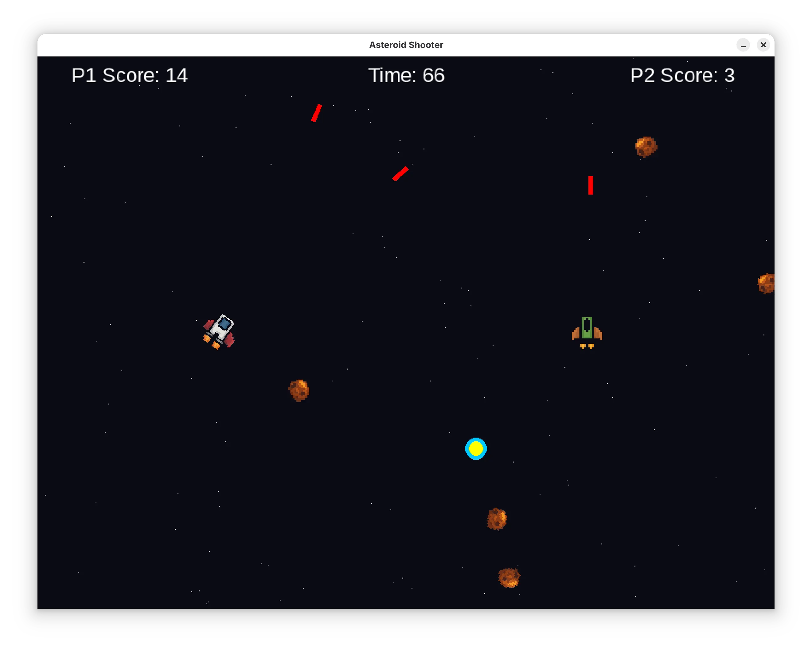812x650 pixels.
Task: Click the Time: 66 counter
Action: [x=406, y=76]
